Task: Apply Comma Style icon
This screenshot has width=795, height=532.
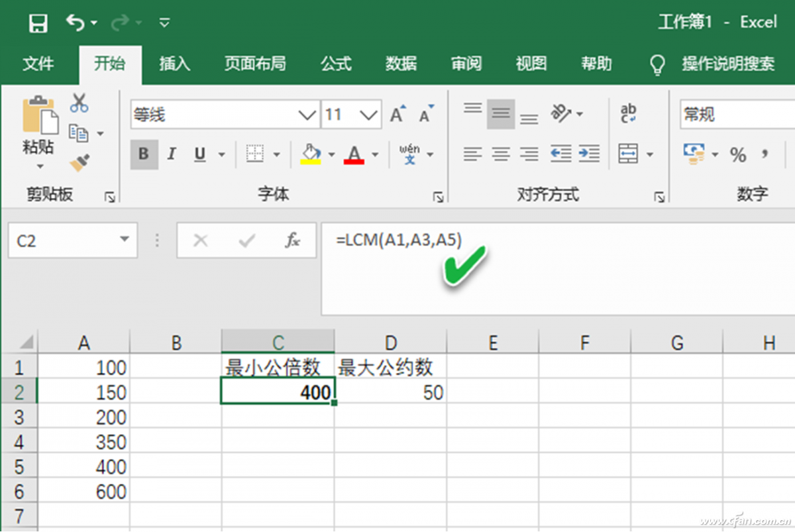Action: [x=765, y=154]
